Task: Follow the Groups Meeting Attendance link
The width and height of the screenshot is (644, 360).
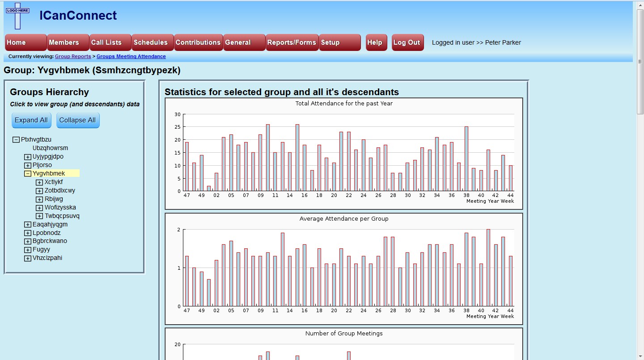Action: (x=131, y=57)
